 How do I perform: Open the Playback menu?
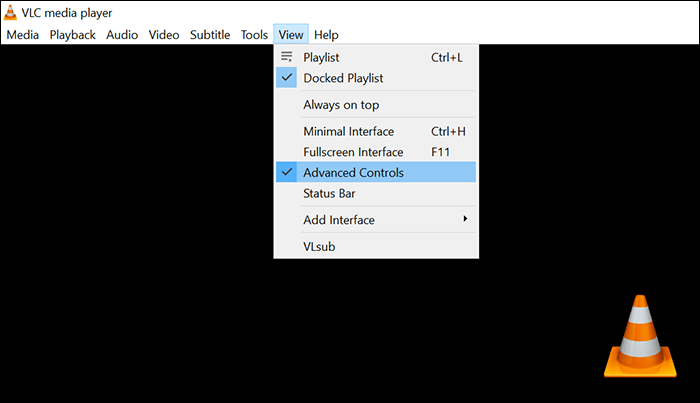point(72,35)
